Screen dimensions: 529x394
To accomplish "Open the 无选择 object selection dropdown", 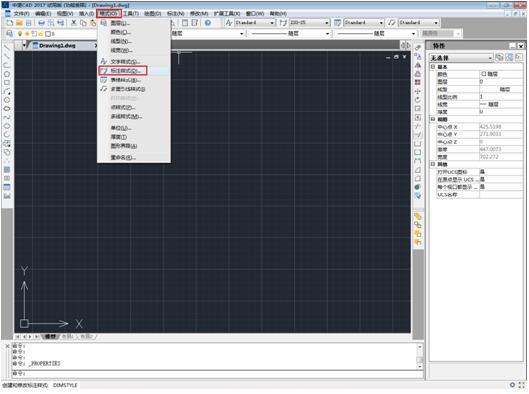I will tap(461, 58).
